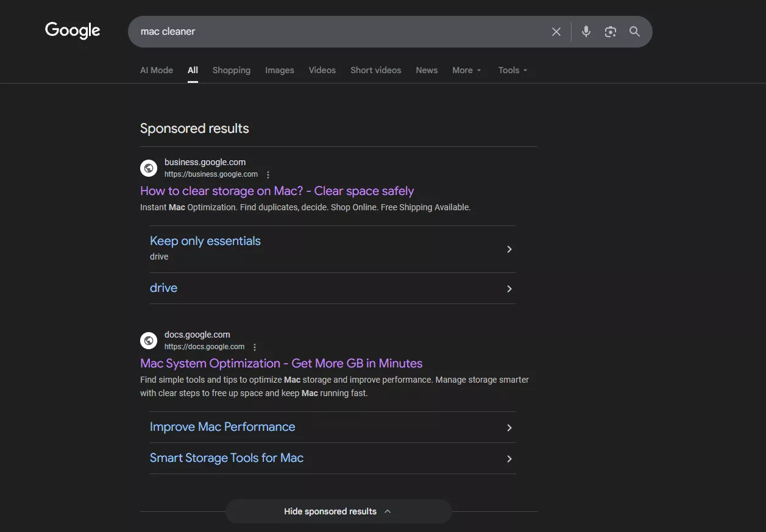Click the search magnifier icon
Viewport: 766px width, 532px height.
tap(634, 31)
